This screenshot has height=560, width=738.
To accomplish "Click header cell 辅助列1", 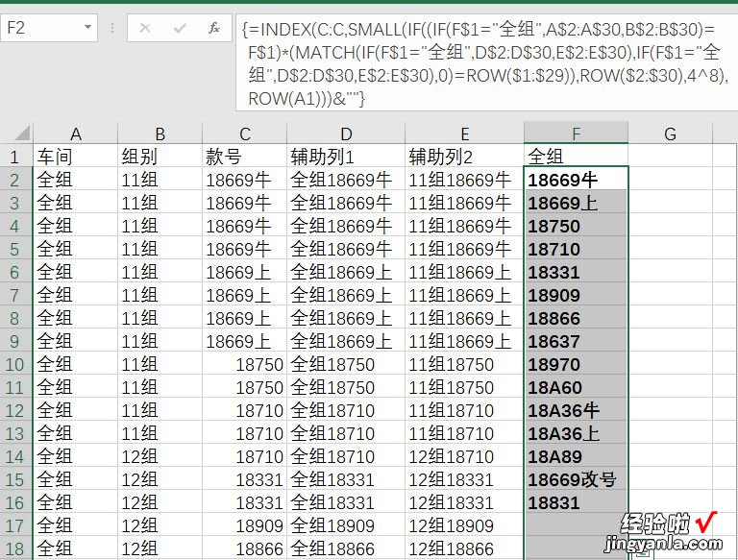I will [x=346, y=157].
